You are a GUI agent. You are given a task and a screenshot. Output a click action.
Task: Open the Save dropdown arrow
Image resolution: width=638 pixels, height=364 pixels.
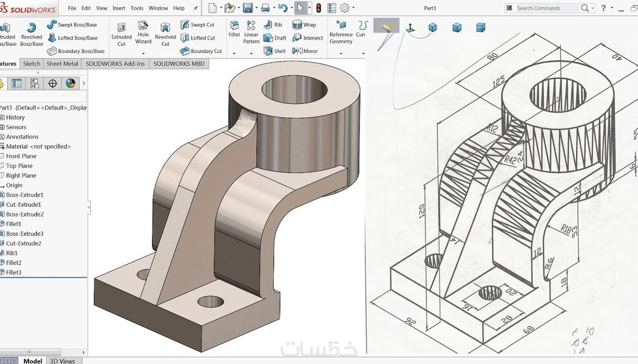point(256,8)
